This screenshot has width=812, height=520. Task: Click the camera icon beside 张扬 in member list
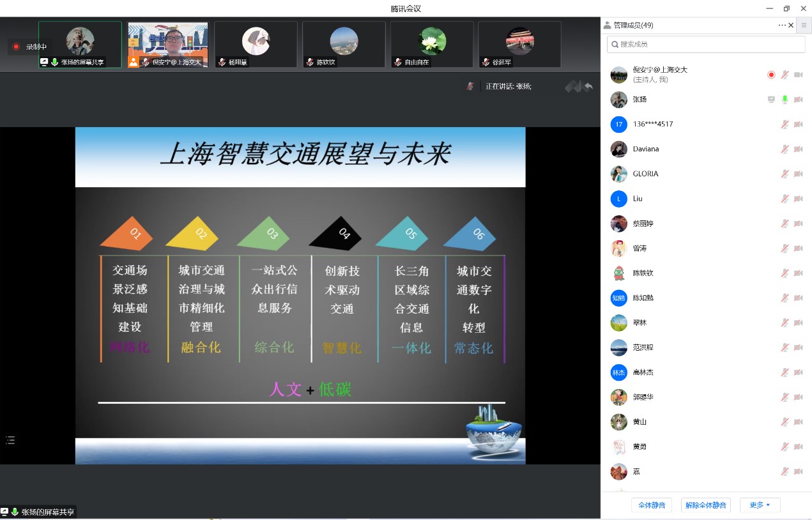point(797,99)
